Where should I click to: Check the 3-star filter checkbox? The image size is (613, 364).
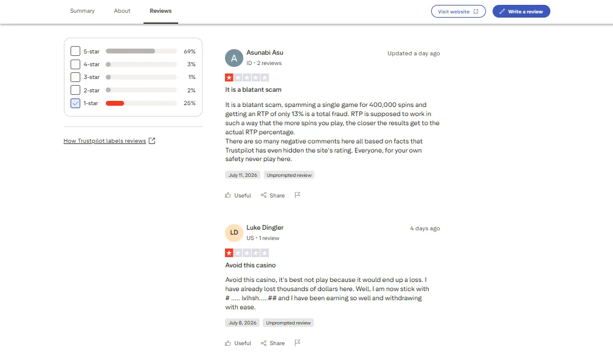[x=75, y=77]
